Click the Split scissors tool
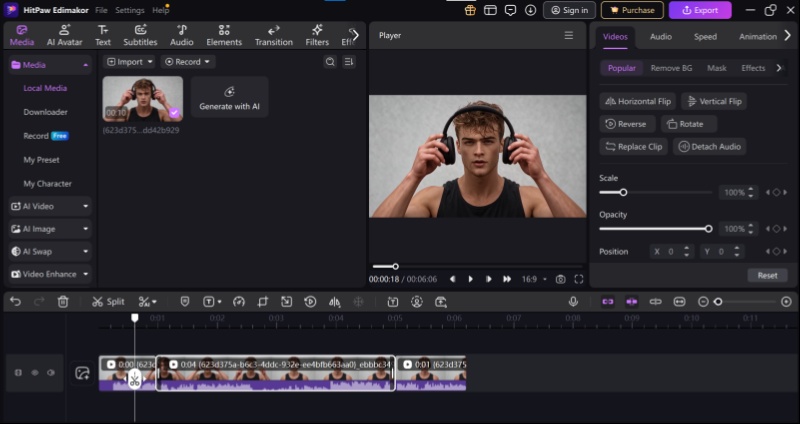The image size is (800, 424). click(x=108, y=302)
